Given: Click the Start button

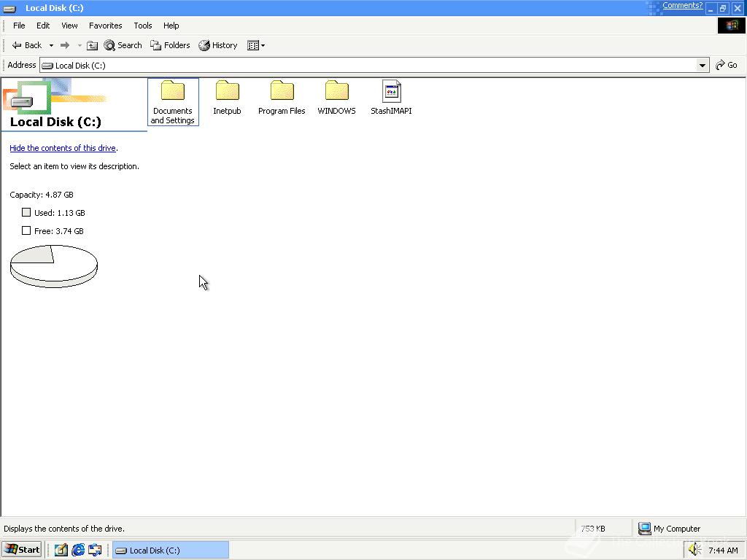Looking at the screenshot, I should [x=22, y=550].
